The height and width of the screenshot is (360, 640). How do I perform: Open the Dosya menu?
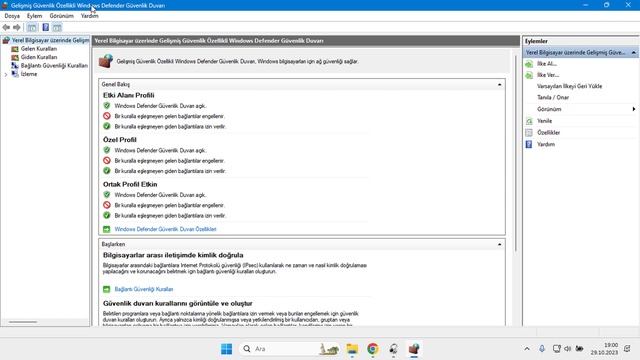click(12, 16)
